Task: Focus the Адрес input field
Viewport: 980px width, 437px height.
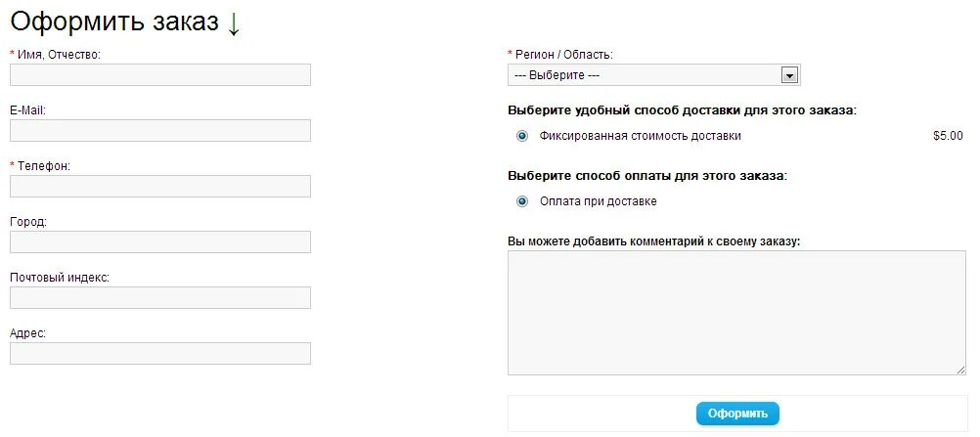Action: (x=159, y=354)
